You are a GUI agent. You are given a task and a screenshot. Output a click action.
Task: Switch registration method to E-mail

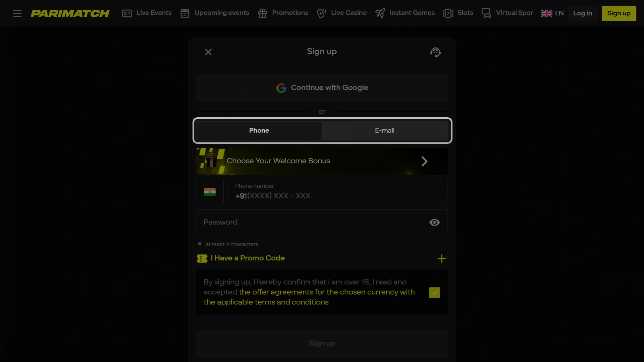[x=385, y=130]
